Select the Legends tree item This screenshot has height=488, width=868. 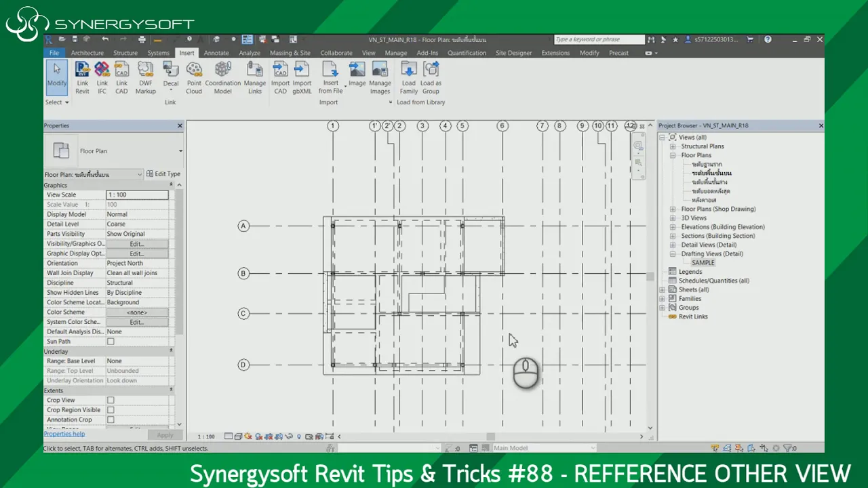(690, 272)
